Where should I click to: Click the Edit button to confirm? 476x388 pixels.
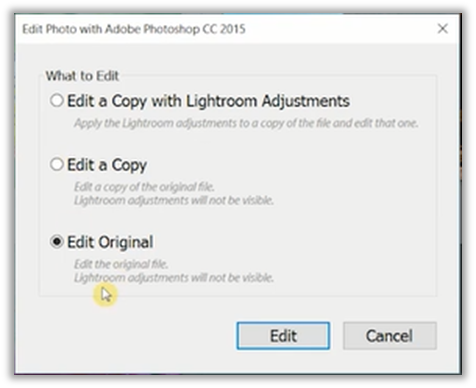(x=283, y=336)
